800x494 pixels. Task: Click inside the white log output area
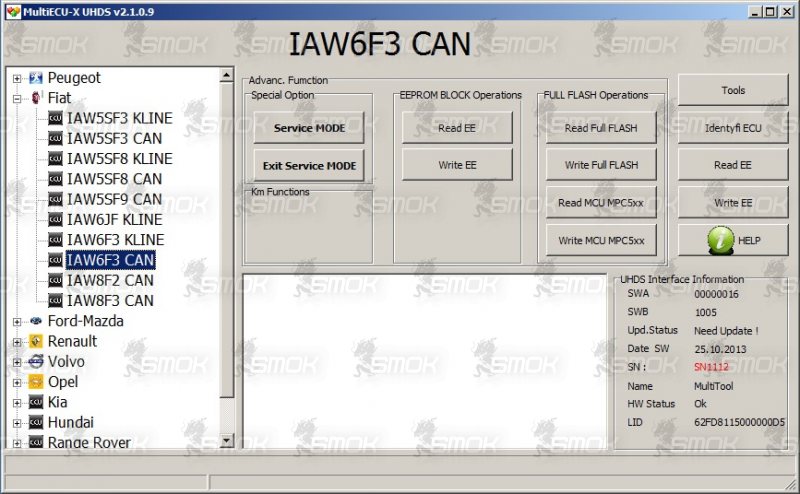coord(424,361)
